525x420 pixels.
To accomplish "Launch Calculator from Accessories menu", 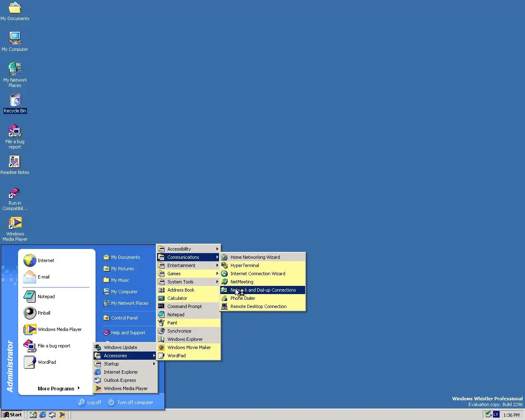I will 189,298.
